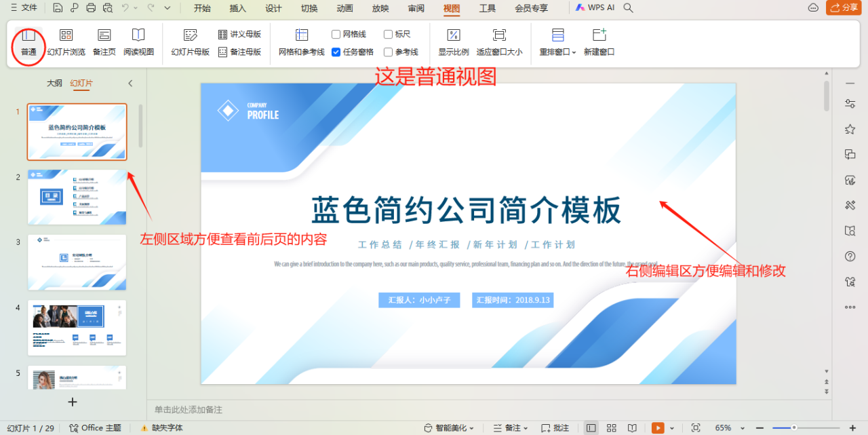Screen dimensions: 868x435
Task: Switch to the 插入 ribbon tab
Action: (238, 8)
